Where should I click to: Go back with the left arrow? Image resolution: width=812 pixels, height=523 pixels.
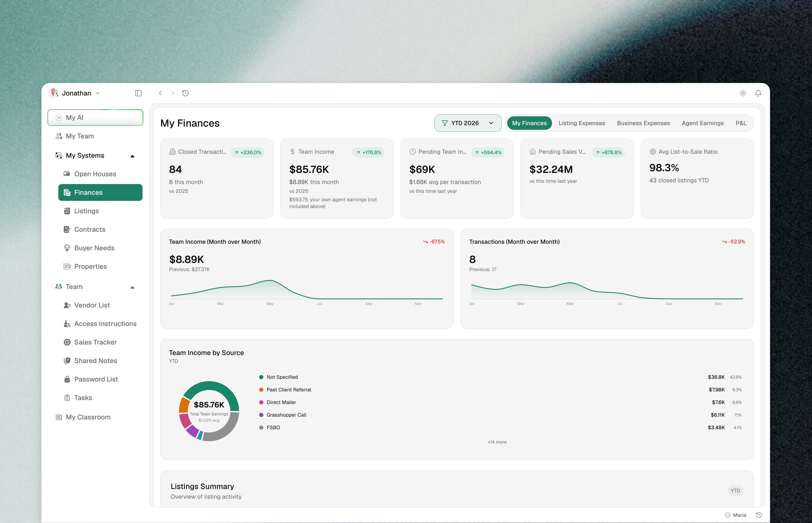tap(160, 93)
